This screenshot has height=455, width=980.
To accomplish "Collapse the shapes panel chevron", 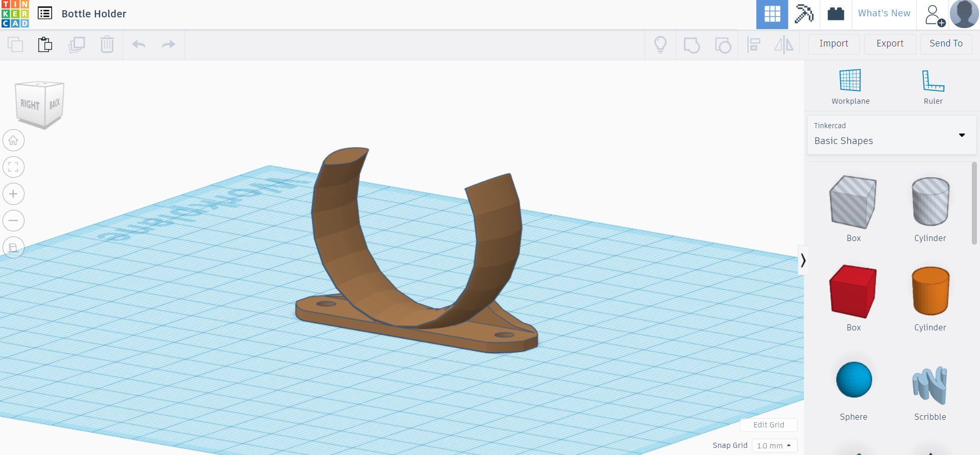I will coord(803,260).
